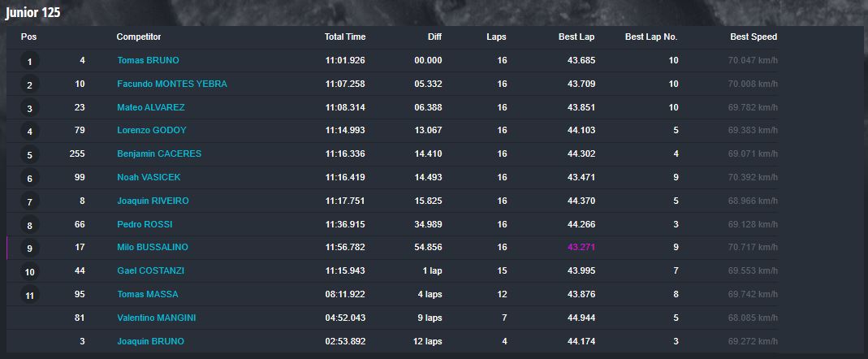Viewport: 868px width, 359px height.
Task: Click position 9 circle badge
Action: coord(30,249)
